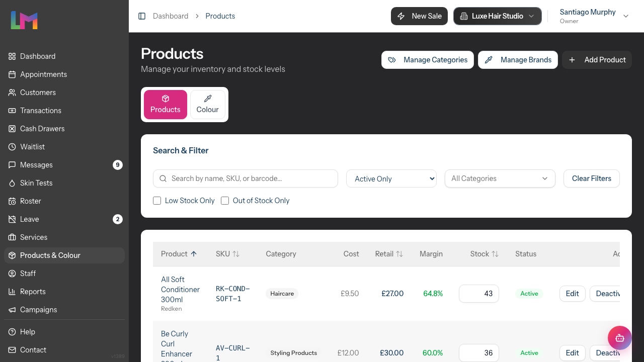Toggle the sidebar collapse icon
Screen dimensions: 644x362
142,16
